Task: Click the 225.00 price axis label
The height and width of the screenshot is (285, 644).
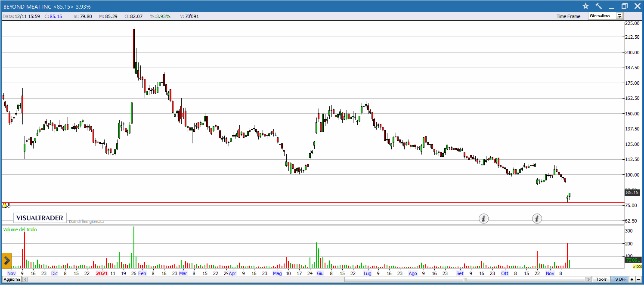Action: click(632, 24)
